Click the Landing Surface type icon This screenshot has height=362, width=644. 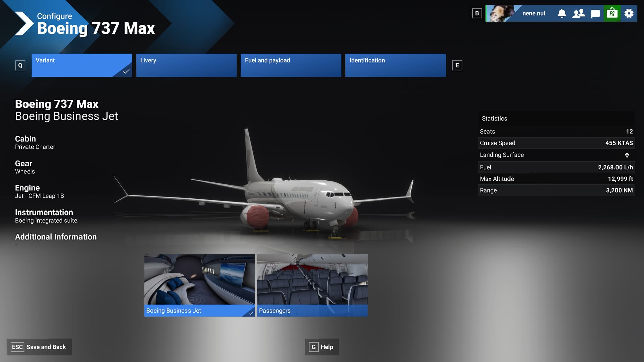[x=627, y=155]
